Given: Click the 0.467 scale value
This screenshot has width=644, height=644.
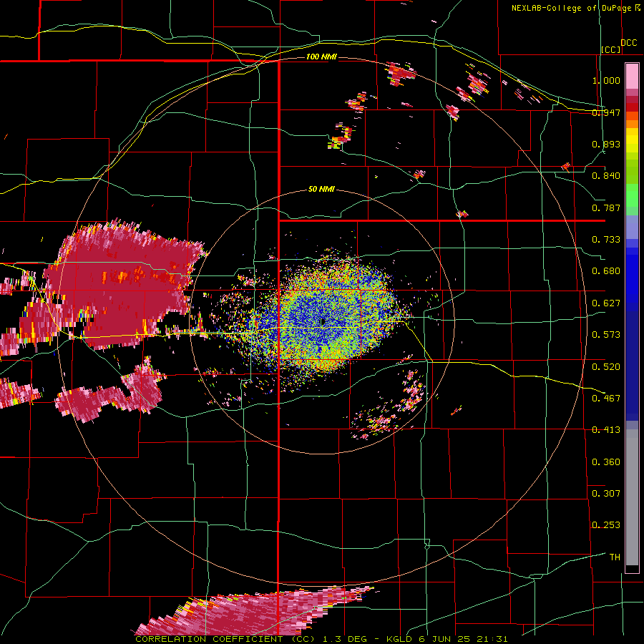Looking at the screenshot, I should point(606,398).
